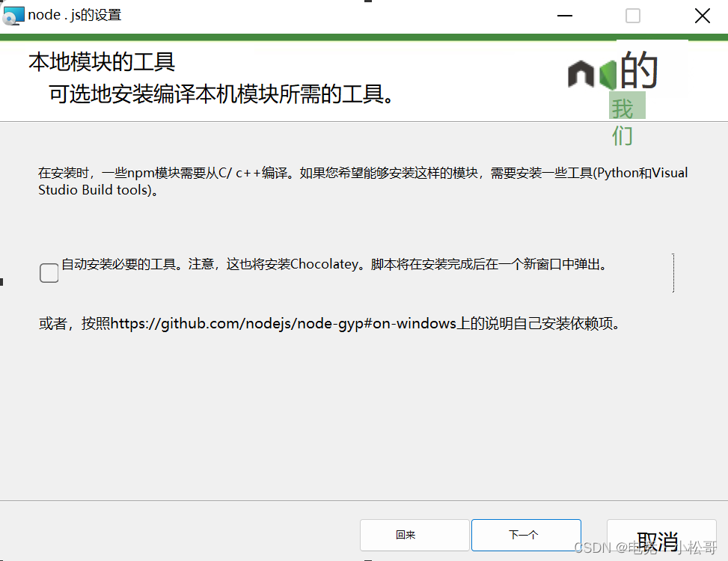Image resolution: width=728 pixels, height=561 pixels.
Task: Click the paragraph mentioning Studio Build tools
Action: (x=363, y=182)
